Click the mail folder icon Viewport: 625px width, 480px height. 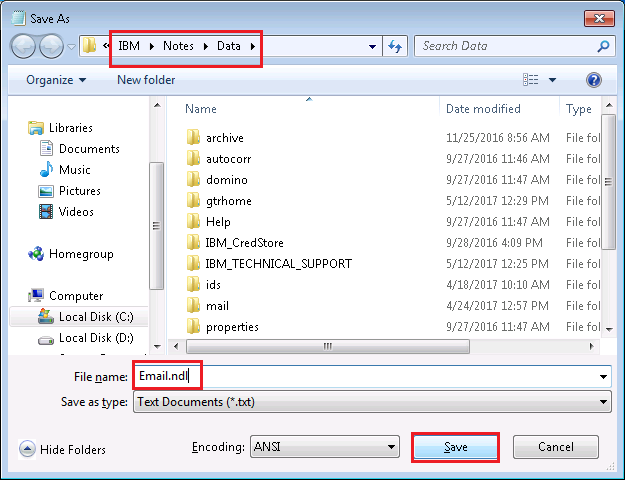point(193,306)
